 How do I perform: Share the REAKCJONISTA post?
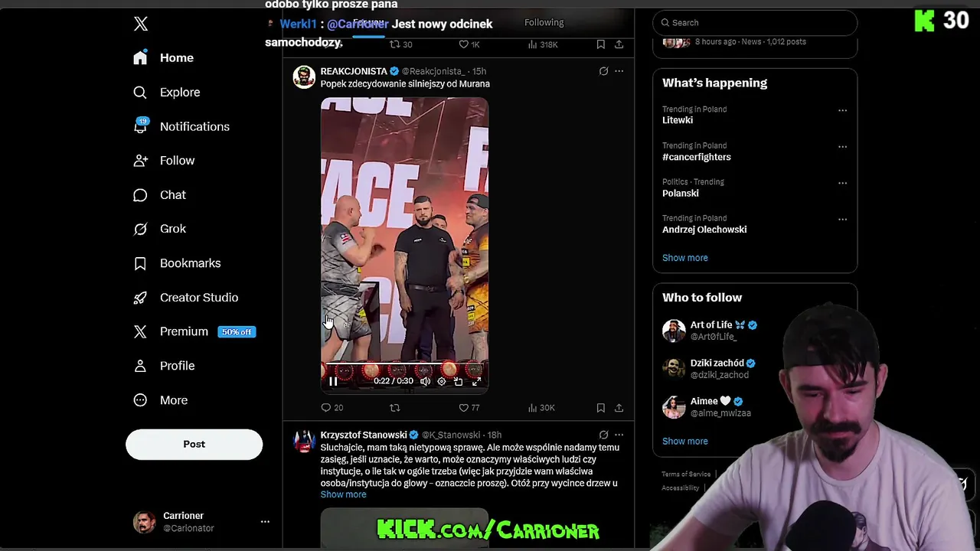pyautogui.click(x=619, y=408)
